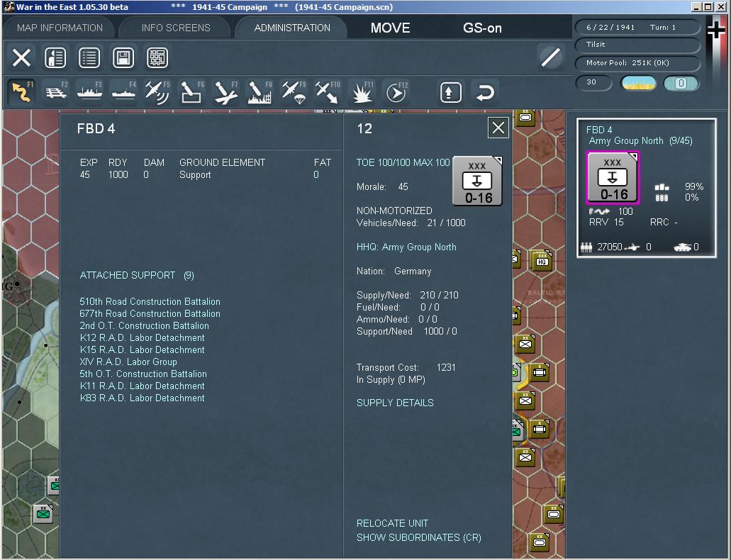This screenshot has width=731, height=560.
Task: Click the Motor Pool: 251K (0K) readout
Action: pyautogui.click(x=637, y=63)
